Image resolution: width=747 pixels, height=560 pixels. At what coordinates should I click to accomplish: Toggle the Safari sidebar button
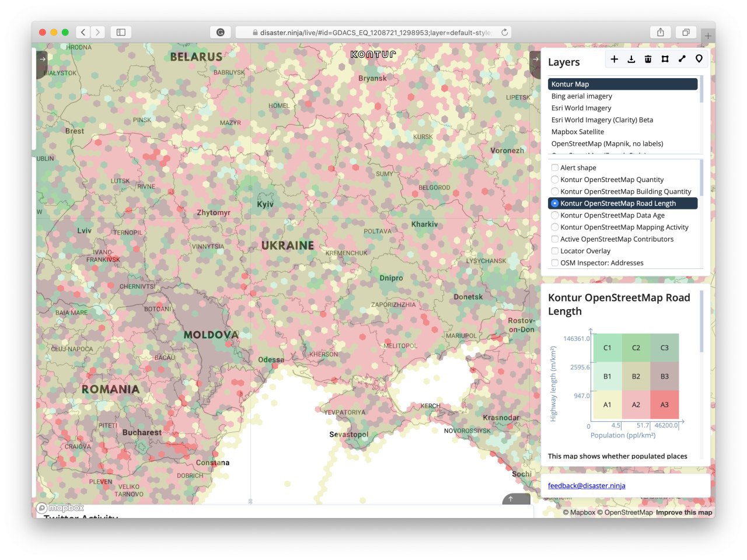(x=121, y=32)
